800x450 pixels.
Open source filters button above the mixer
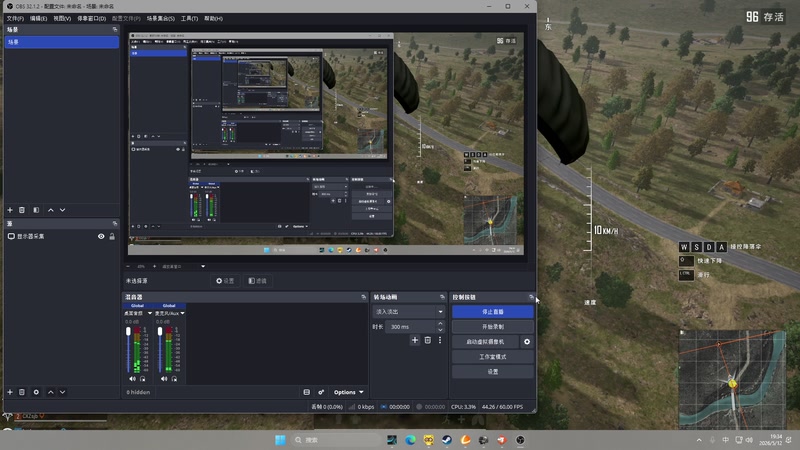[258, 281]
